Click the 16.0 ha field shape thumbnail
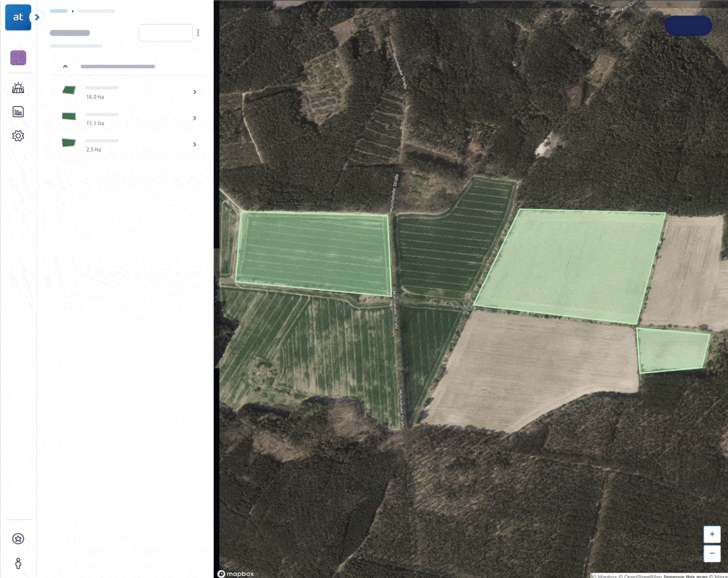 [x=69, y=90]
